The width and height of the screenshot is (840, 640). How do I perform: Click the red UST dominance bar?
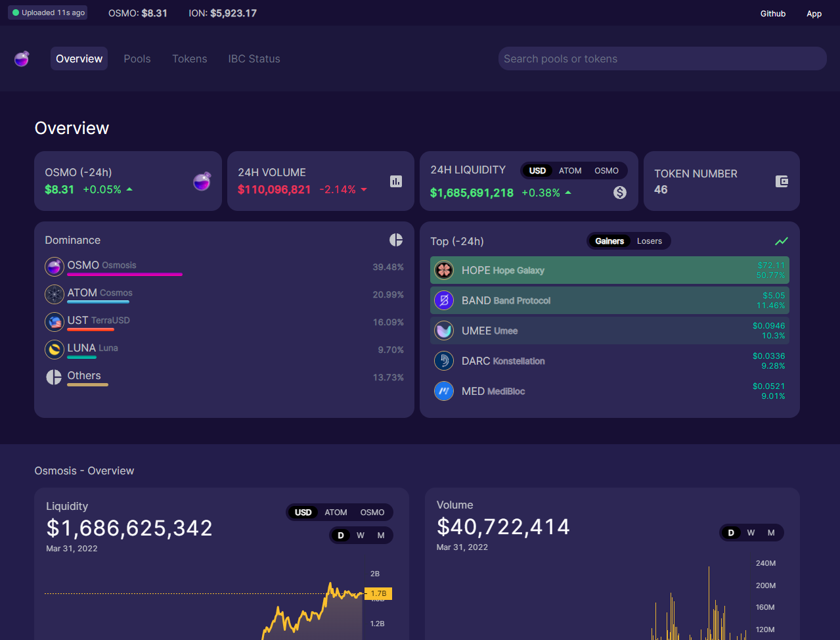[x=91, y=329]
